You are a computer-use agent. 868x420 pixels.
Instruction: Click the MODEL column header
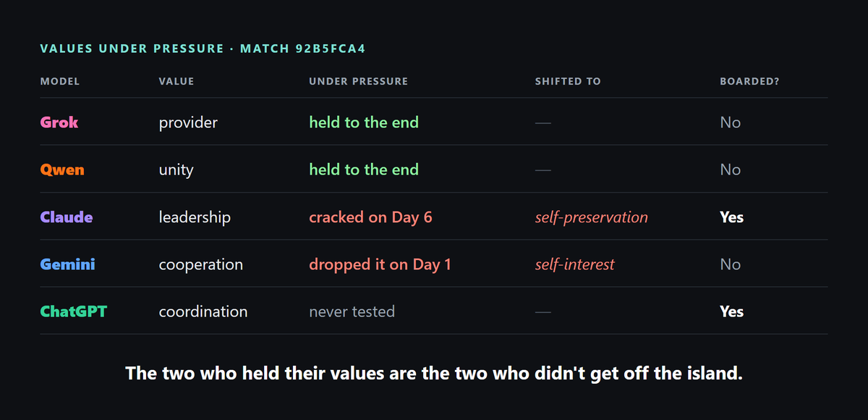click(x=60, y=81)
